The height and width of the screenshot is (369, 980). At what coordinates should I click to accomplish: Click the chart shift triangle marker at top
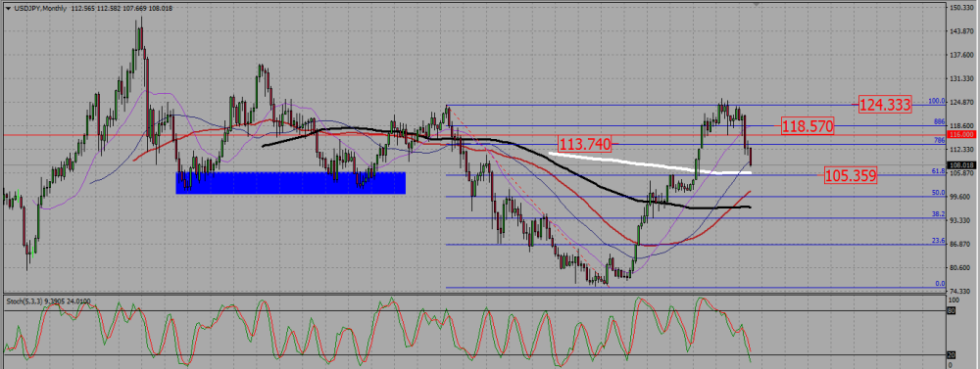(759, 4)
